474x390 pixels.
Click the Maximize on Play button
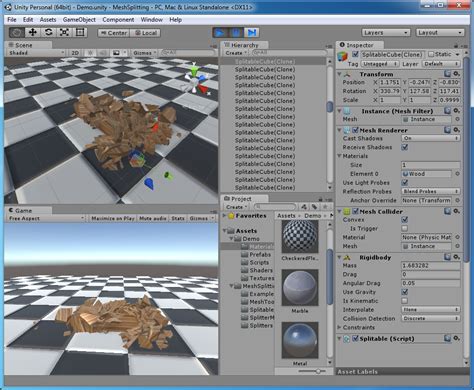pyautogui.click(x=113, y=218)
